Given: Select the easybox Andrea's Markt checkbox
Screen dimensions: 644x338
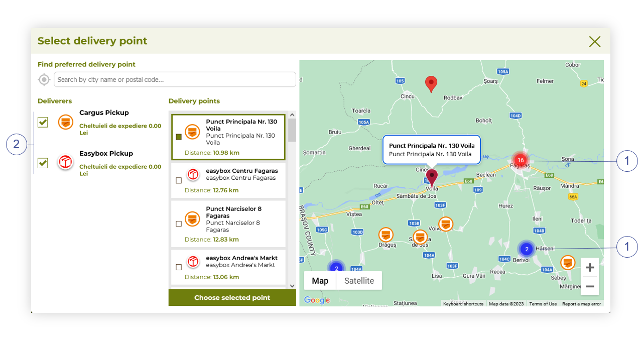Looking at the screenshot, I should [x=179, y=267].
